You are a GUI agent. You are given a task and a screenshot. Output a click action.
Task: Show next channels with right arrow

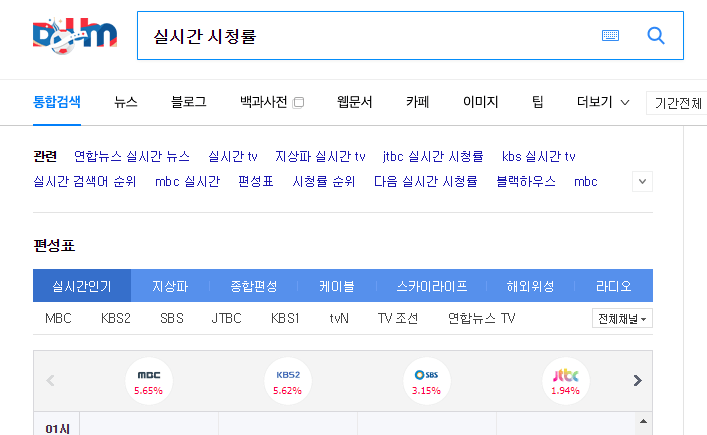(637, 380)
